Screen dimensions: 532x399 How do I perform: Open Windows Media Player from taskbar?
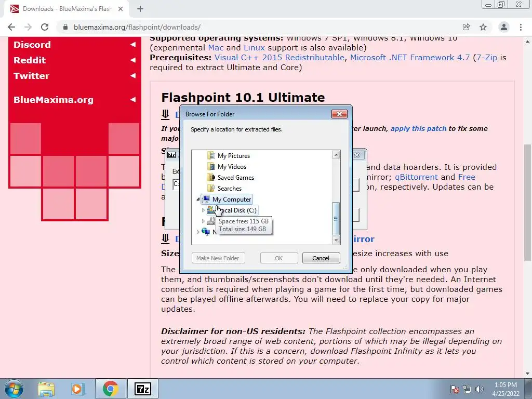pyautogui.click(x=77, y=389)
